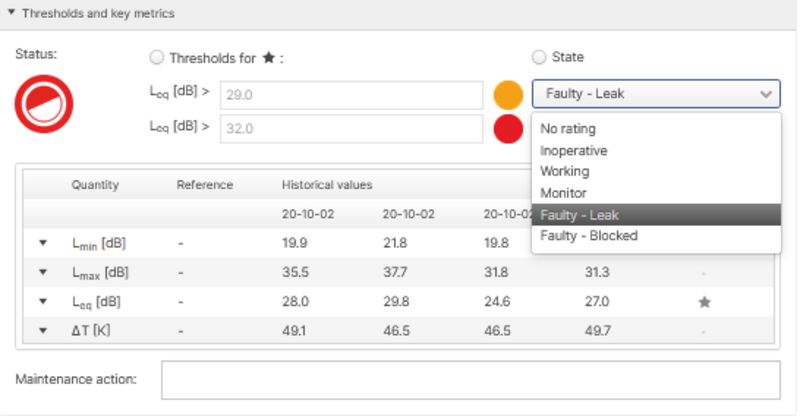Expand the ΔT [K] row
This screenshot has height=416, width=800.
(43, 330)
